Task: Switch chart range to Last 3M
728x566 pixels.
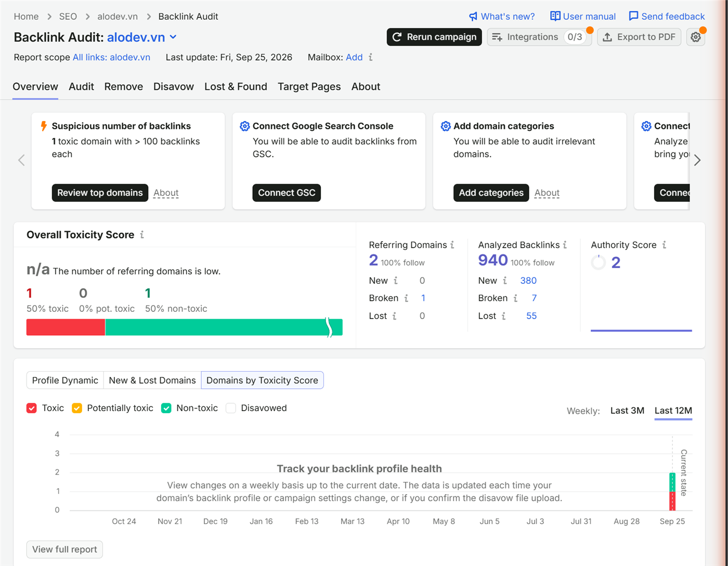Action: 627,411
